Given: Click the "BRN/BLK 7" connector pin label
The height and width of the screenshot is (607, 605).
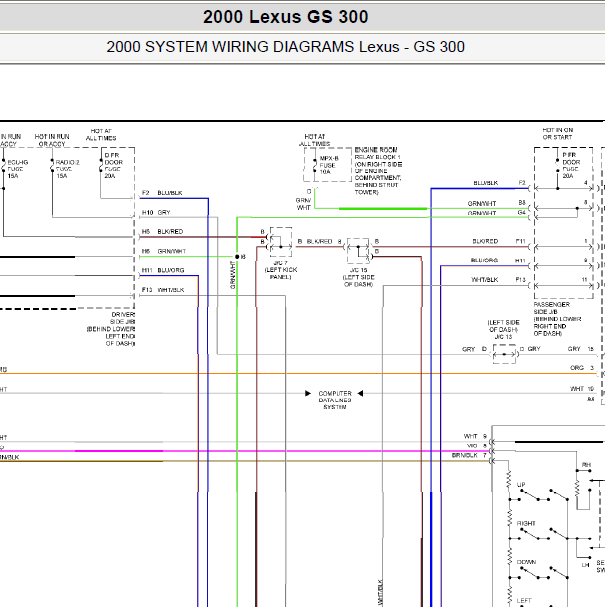Looking at the screenshot, I should click(469, 455).
